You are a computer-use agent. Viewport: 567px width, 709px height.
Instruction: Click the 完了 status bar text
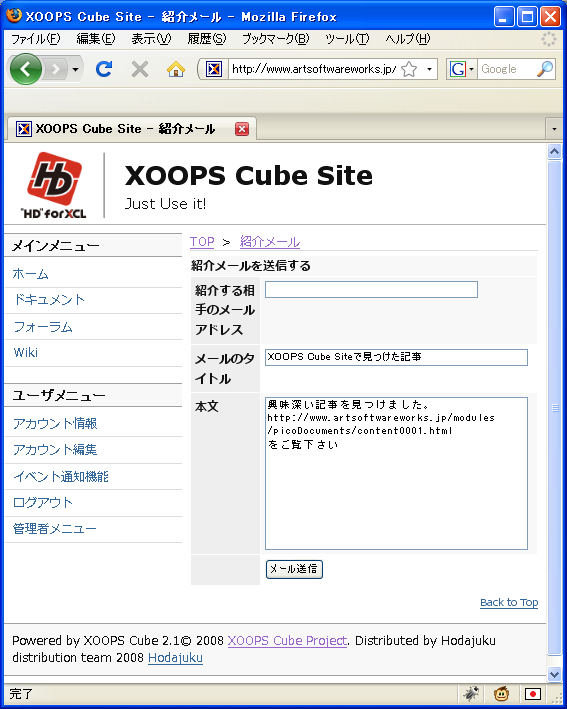click(x=21, y=694)
